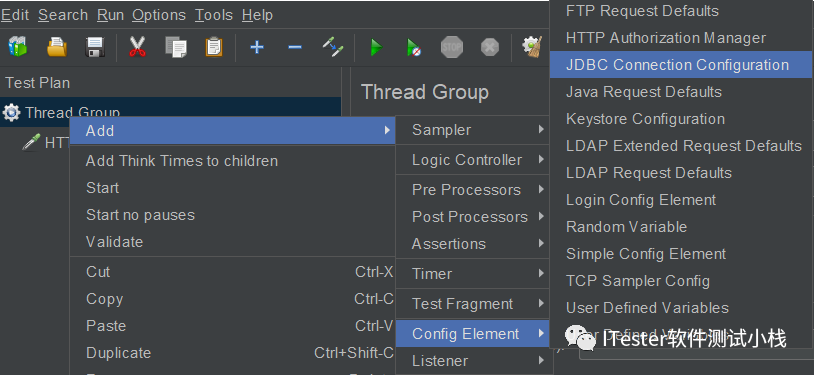This screenshot has width=814, height=375.
Task: Collapse all nodes with minus icon
Action: click(295, 47)
